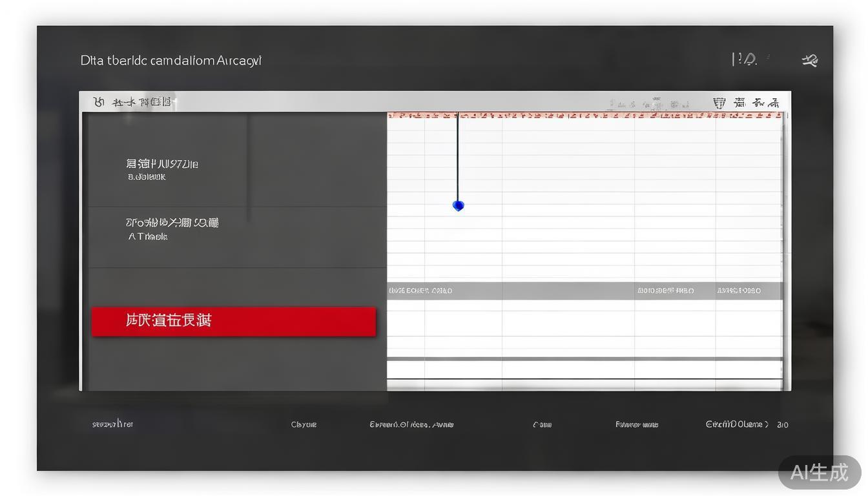Screen dimensions: 868x496
Task: Click the first icon in the panel toolbar's right group
Action: tap(719, 103)
